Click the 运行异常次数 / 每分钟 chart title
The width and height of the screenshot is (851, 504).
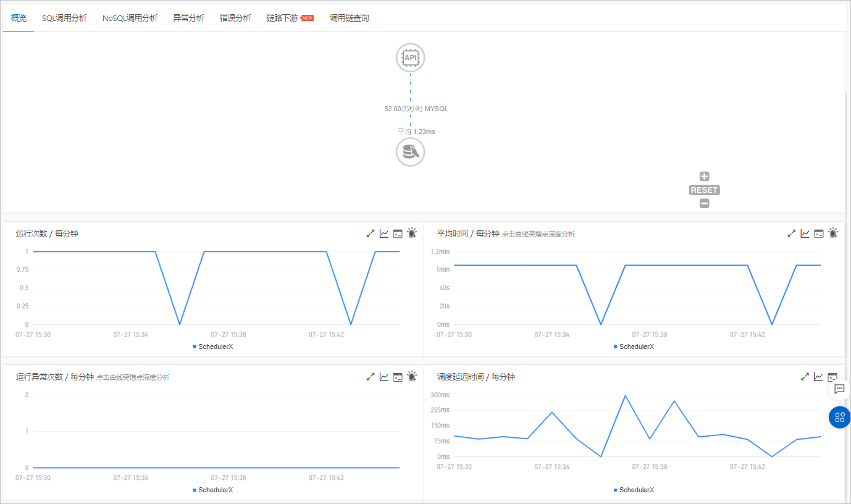click(55, 377)
